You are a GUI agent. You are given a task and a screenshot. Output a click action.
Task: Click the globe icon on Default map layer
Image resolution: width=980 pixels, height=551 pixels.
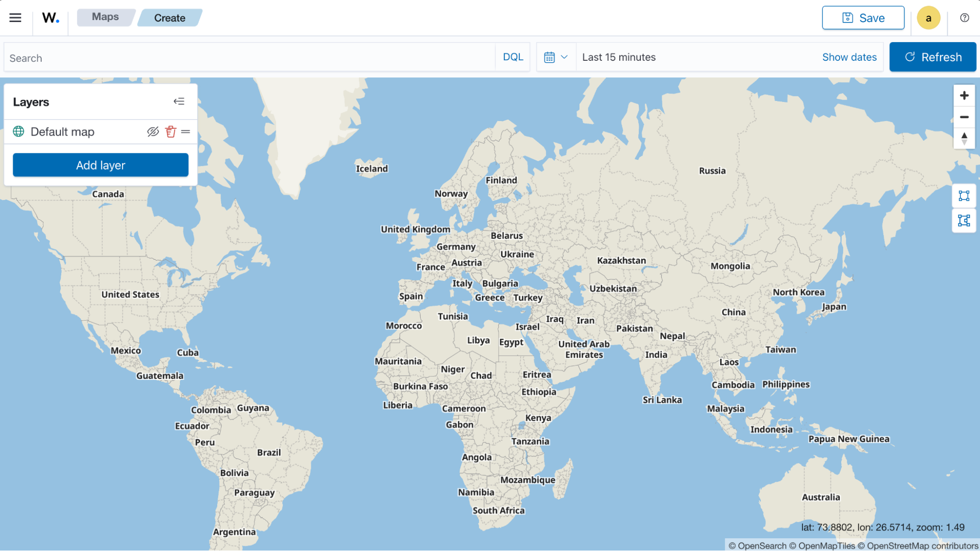(x=19, y=131)
